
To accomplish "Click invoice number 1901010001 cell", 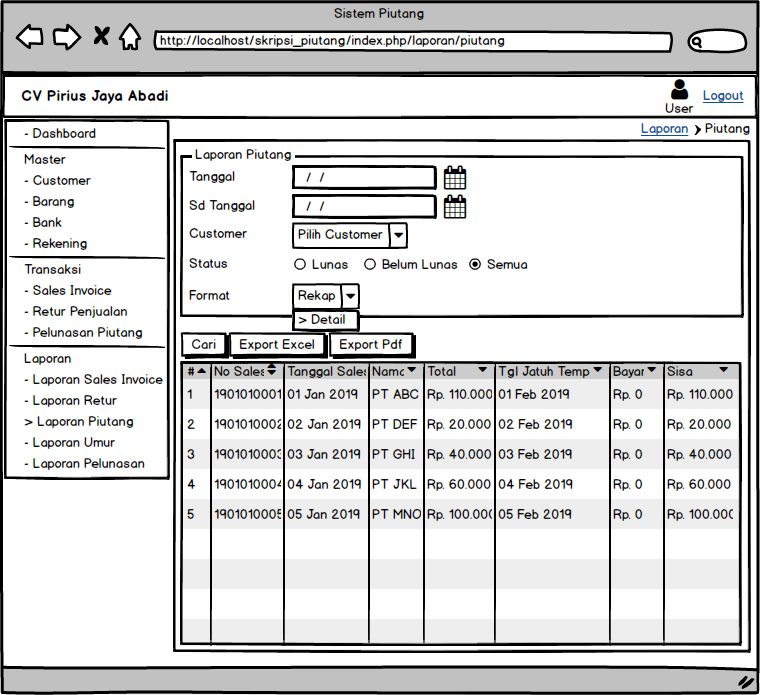I will (x=247, y=395).
